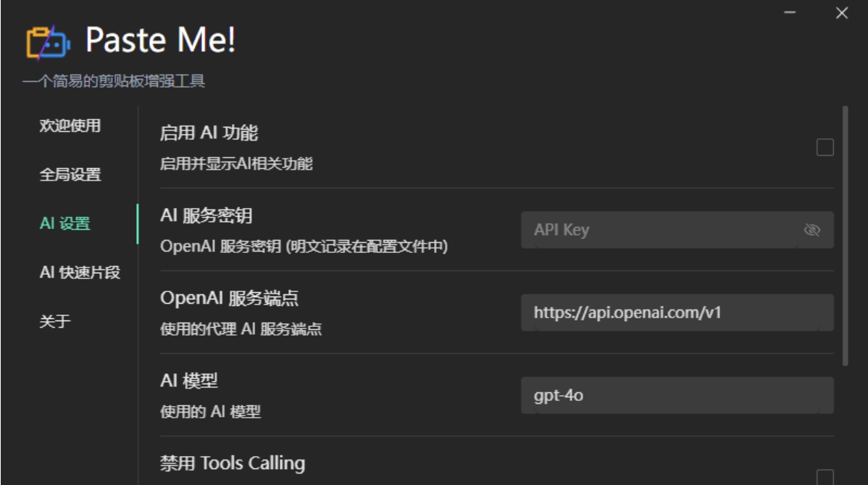Click the 一个简易的剪贴板增强工具 subtitle text
Image resolution: width=868 pixels, height=485 pixels.
click(x=114, y=81)
